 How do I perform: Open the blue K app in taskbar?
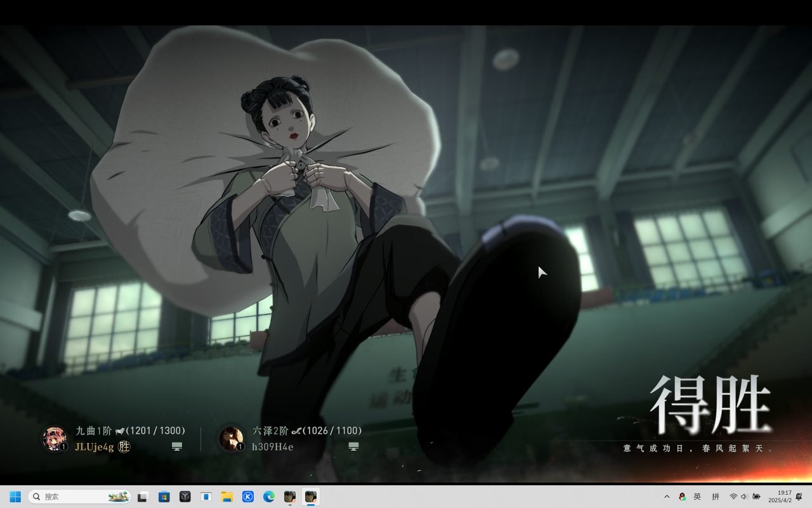248,497
